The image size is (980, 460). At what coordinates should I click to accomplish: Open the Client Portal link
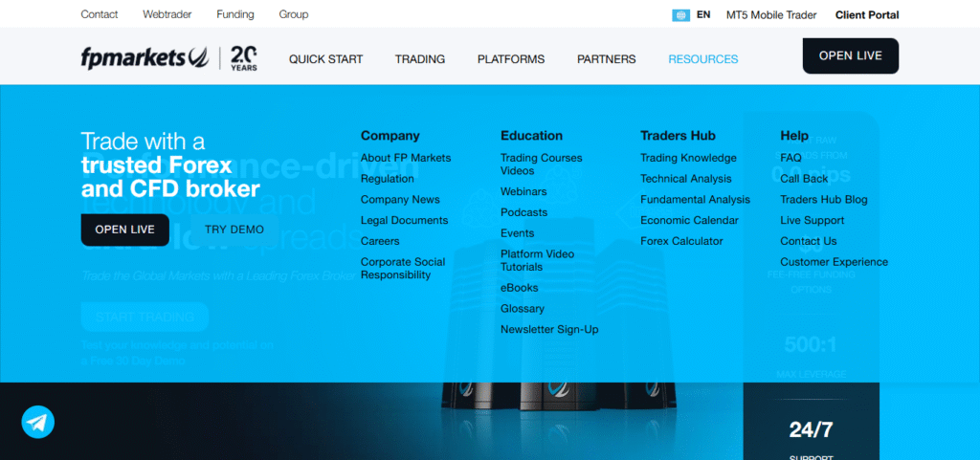867,15
